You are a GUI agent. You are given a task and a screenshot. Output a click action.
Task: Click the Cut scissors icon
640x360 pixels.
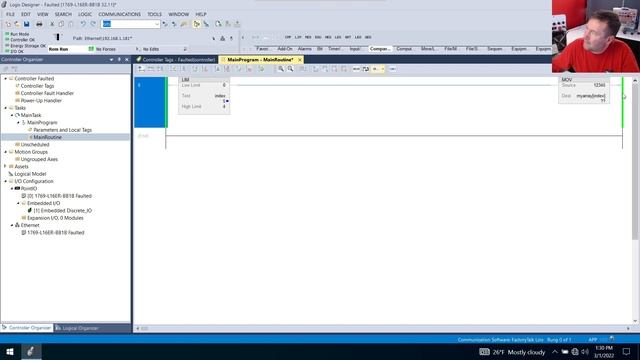52,24
